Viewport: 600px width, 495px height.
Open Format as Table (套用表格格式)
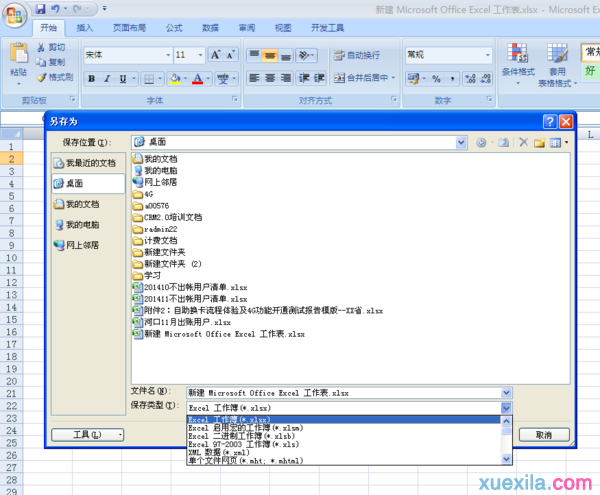pyautogui.click(x=558, y=64)
